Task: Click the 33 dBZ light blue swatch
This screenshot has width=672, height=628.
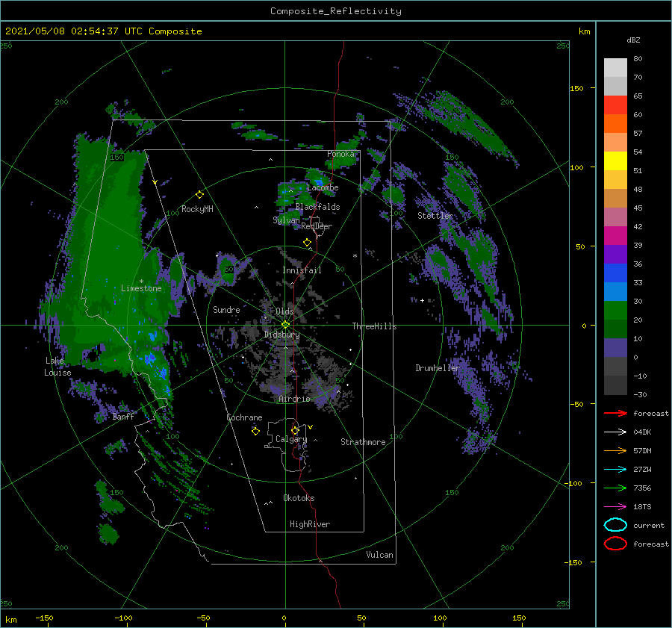Action: click(x=615, y=291)
